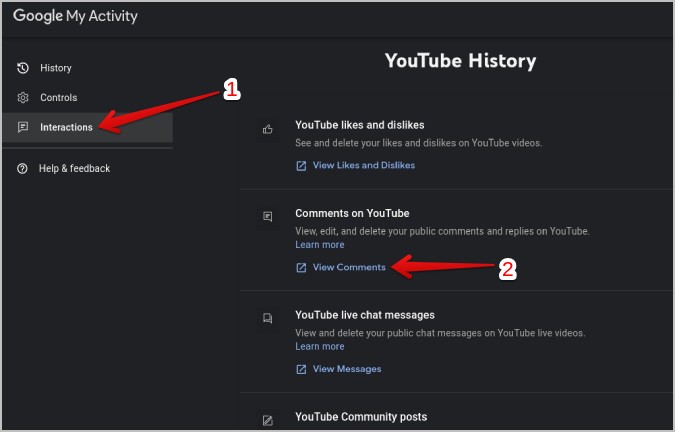Viewport: 675px width, 432px height.
Task: Click the YouTube live chat messages title
Action: tap(365, 315)
